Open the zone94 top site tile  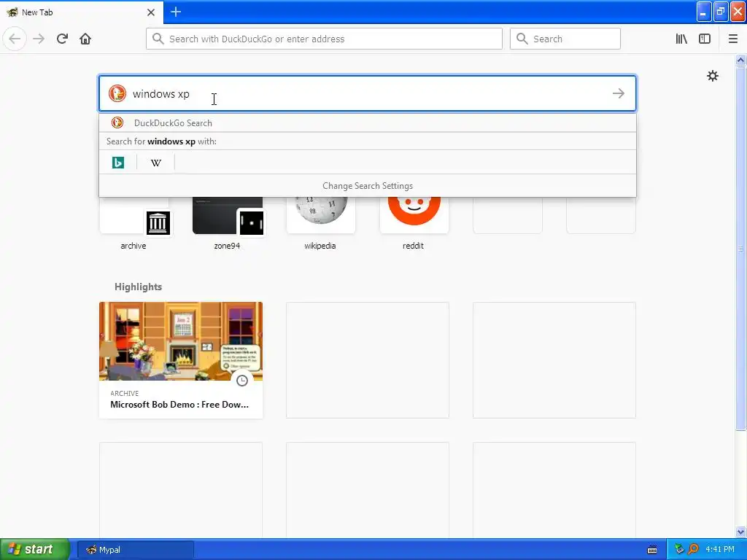pos(228,223)
